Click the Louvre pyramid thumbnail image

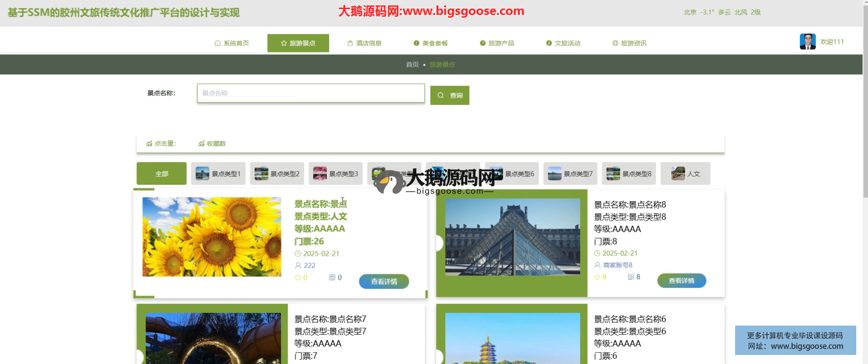click(512, 236)
